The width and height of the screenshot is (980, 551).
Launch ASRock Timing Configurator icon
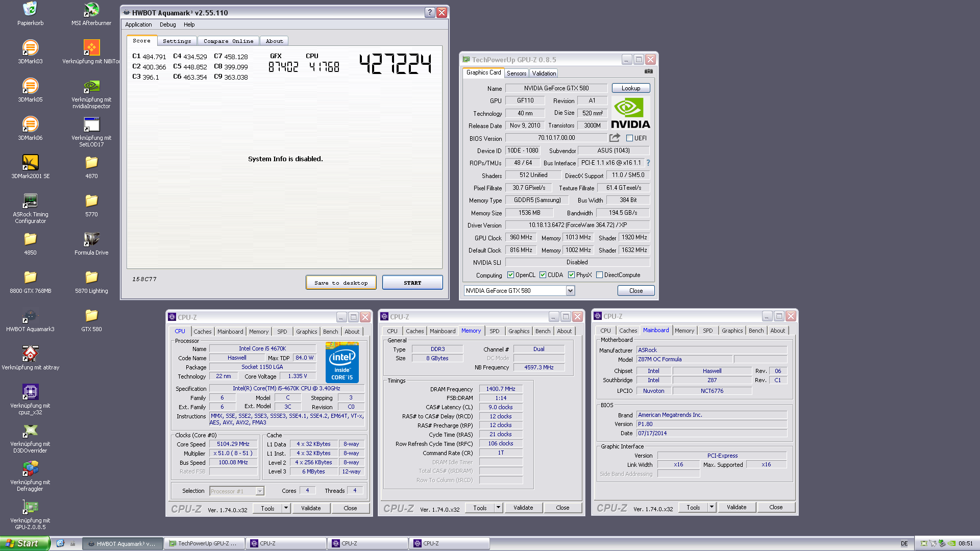[x=30, y=201]
